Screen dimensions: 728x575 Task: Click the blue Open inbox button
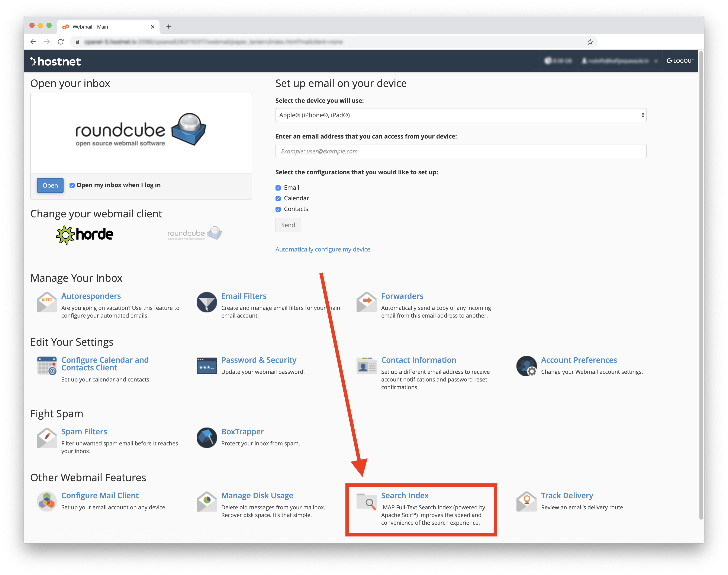(50, 185)
